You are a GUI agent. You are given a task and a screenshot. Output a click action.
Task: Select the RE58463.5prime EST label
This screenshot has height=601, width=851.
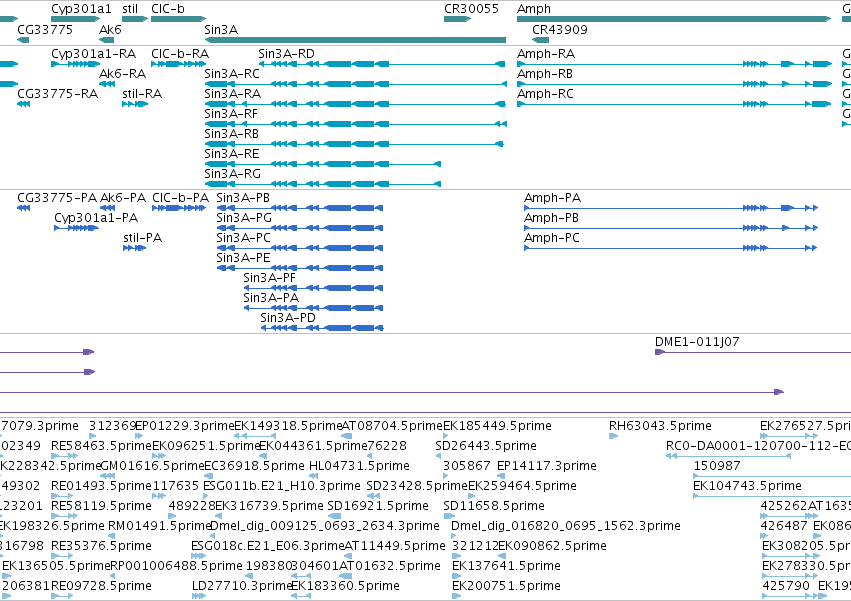click(101, 446)
